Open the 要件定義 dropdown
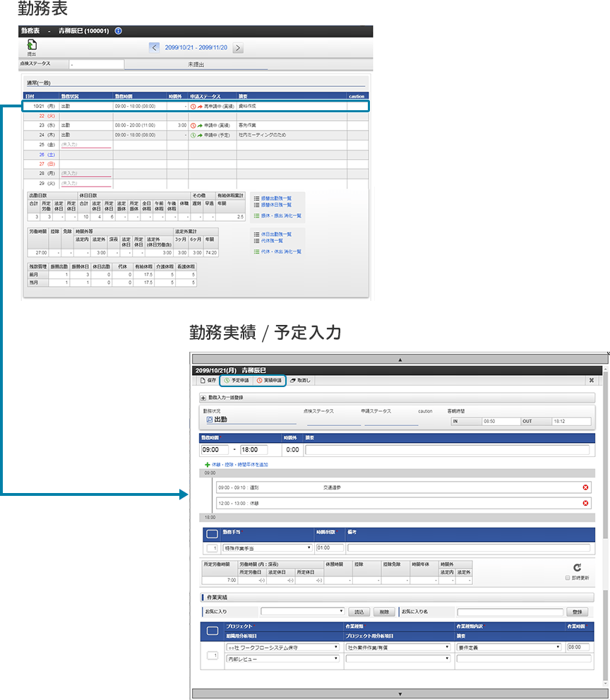The image size is (610, 700). [509, 647]
